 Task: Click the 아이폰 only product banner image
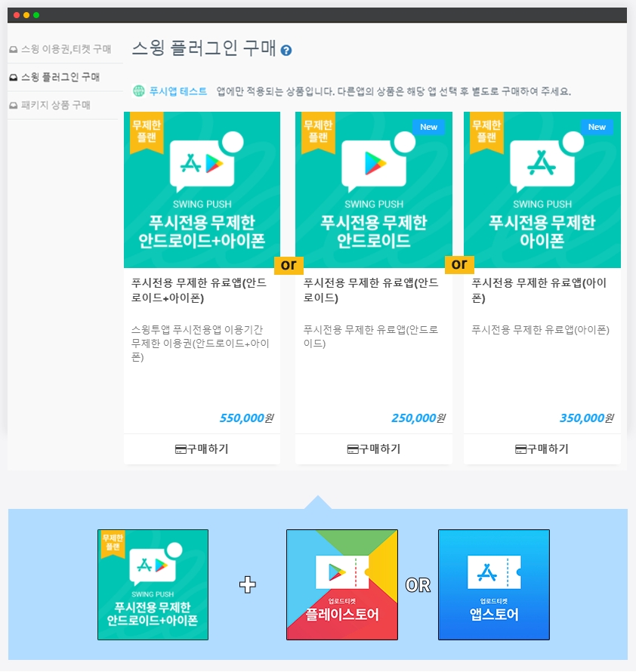point(542,190)
